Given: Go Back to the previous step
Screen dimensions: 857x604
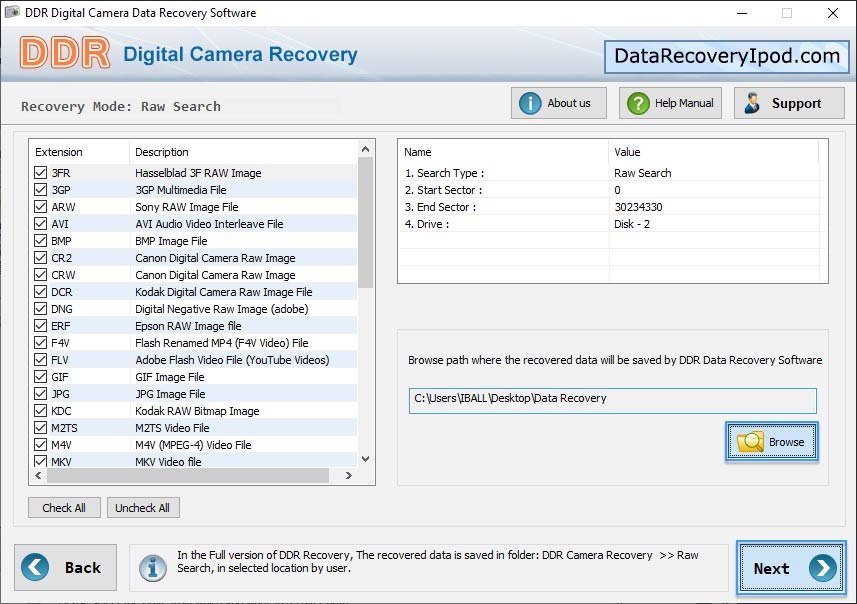Looking at the screenshot, I should (66, 567).
